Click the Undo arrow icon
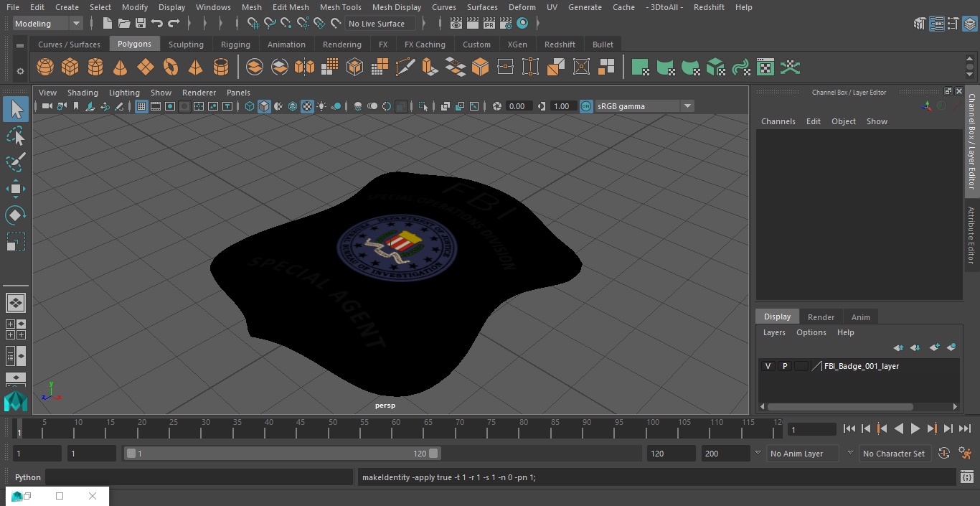This screenshot has width=980, height=506. 157,24
